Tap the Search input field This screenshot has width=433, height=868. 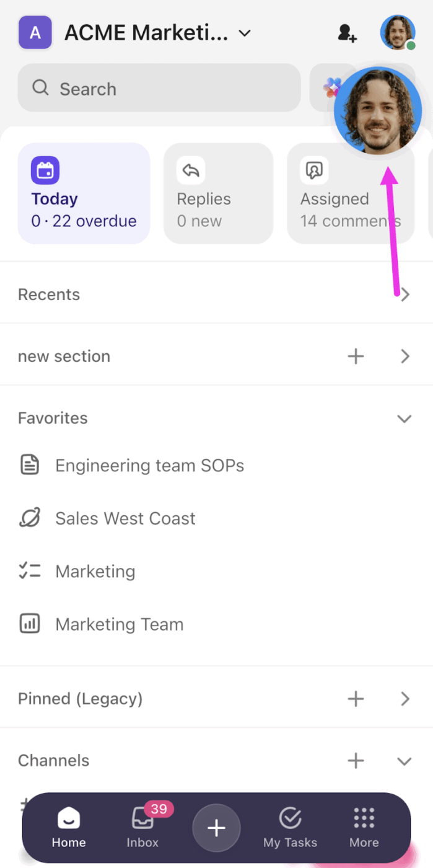155,88
